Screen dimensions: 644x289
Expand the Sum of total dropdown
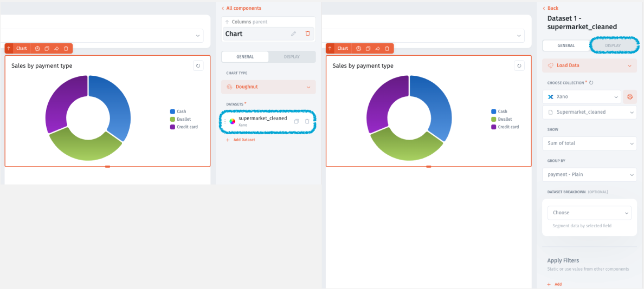(x=589, y=143)
